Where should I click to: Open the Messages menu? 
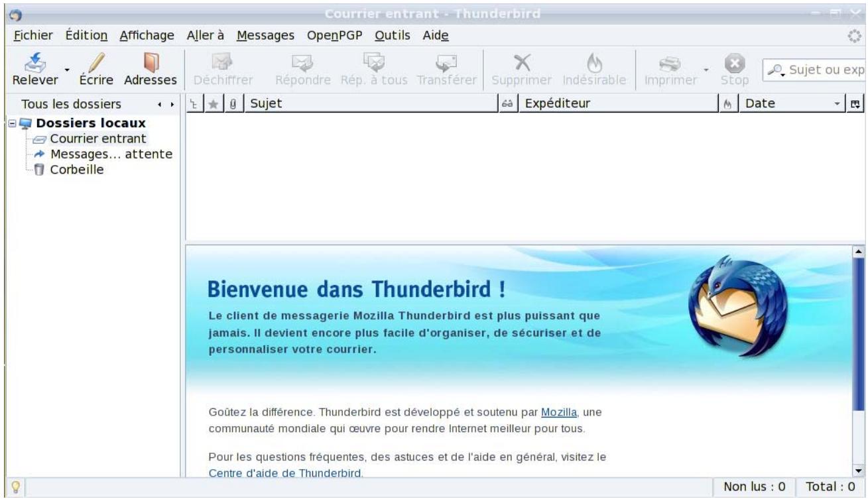pos(265,35)
